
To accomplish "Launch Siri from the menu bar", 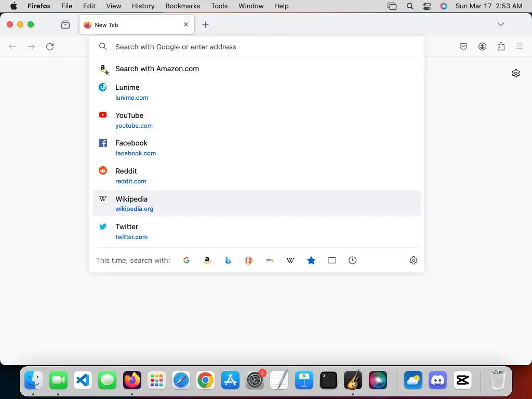I will [x=444, y=6].
